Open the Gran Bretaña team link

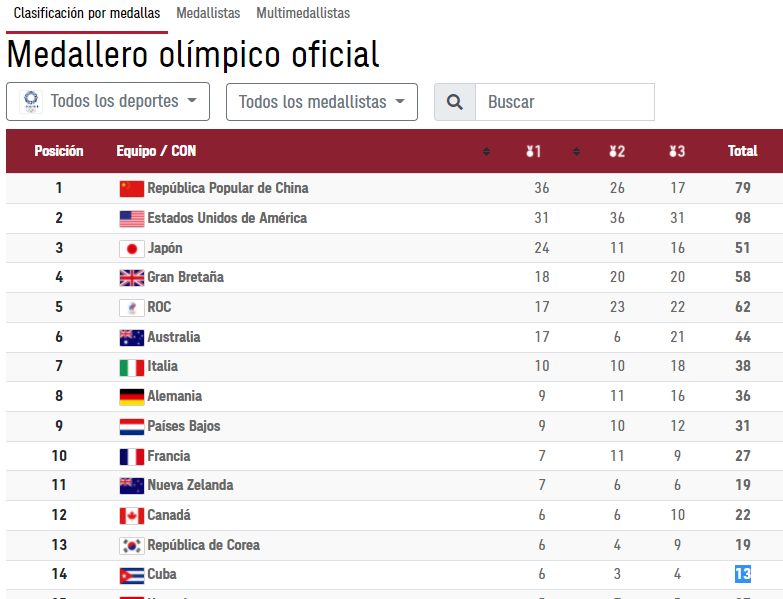tap(185, 277)
